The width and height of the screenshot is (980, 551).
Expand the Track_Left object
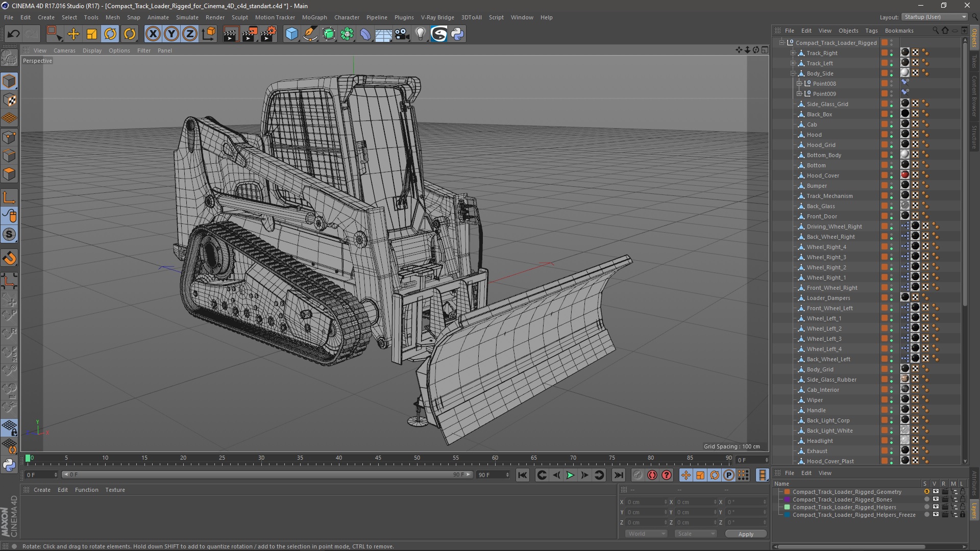pos(793,63)
